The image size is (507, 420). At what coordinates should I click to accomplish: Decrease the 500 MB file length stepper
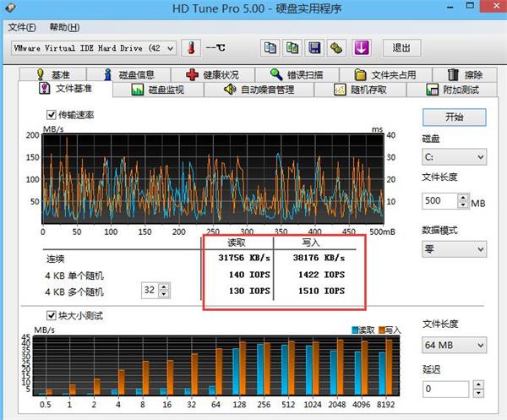pos(463,205)
